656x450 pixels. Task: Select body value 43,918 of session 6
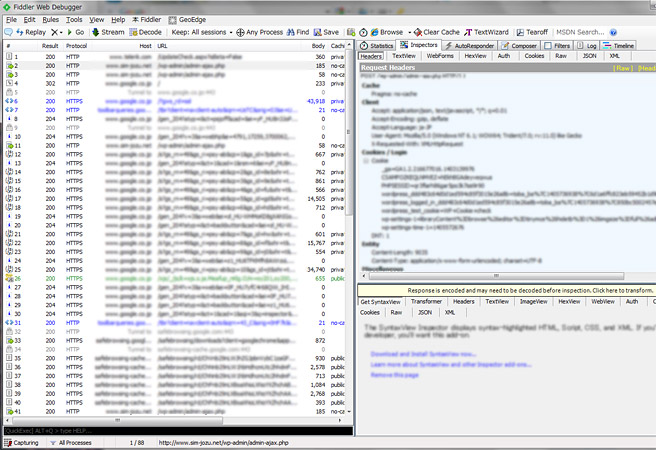[x=316, y=101]
